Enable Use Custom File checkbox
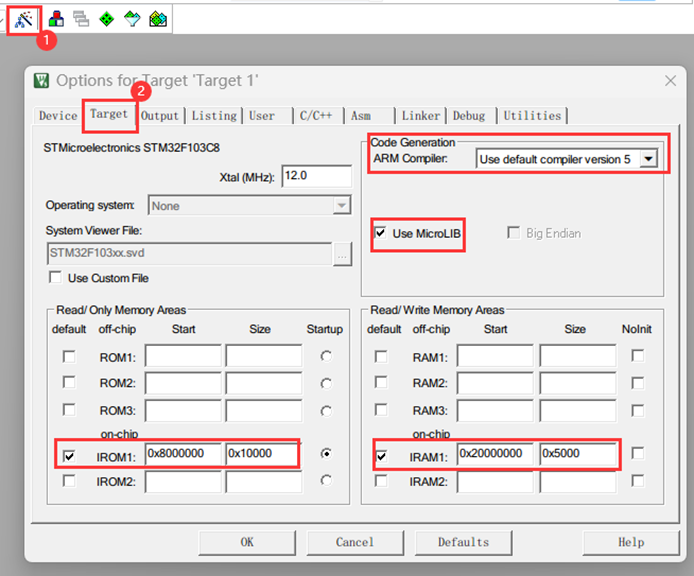 tap(55, 278)
